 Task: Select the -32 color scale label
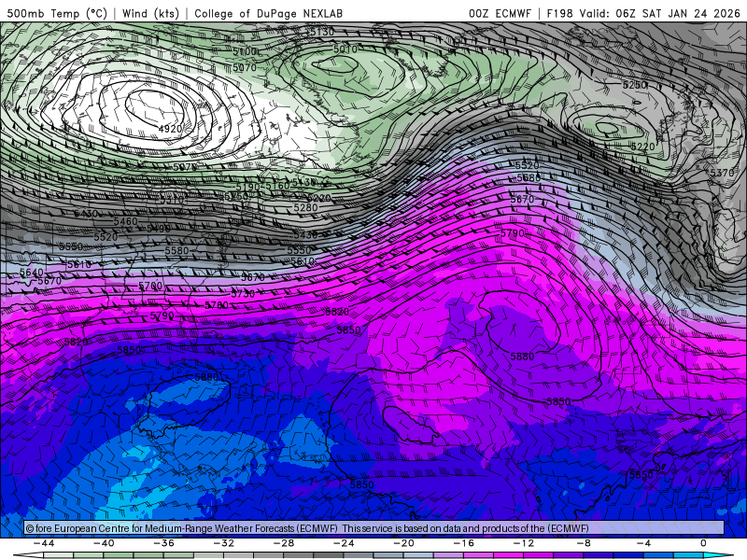click(224, 543)
